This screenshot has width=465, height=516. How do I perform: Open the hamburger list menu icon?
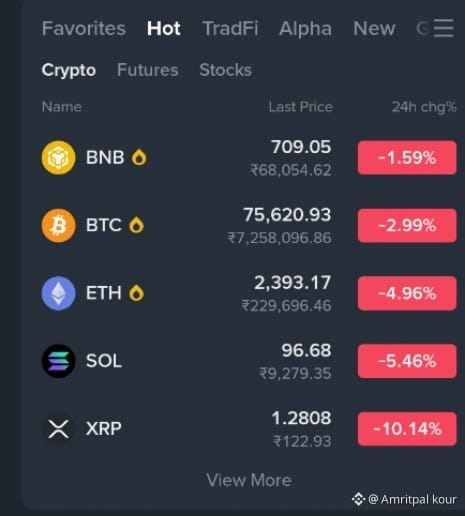(443, 28)
